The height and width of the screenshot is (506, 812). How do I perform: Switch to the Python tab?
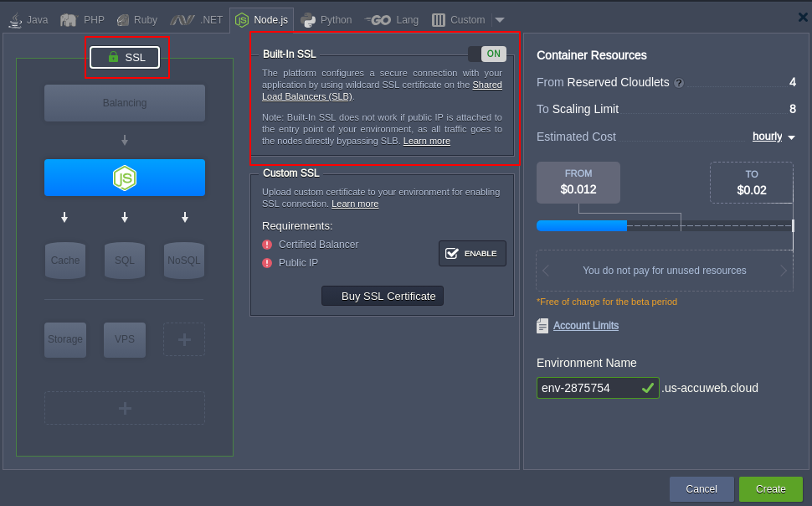point(327,19)
